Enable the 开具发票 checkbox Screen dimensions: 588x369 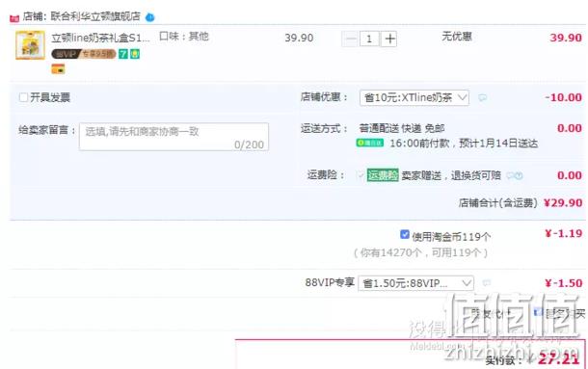tap(23, 97)
